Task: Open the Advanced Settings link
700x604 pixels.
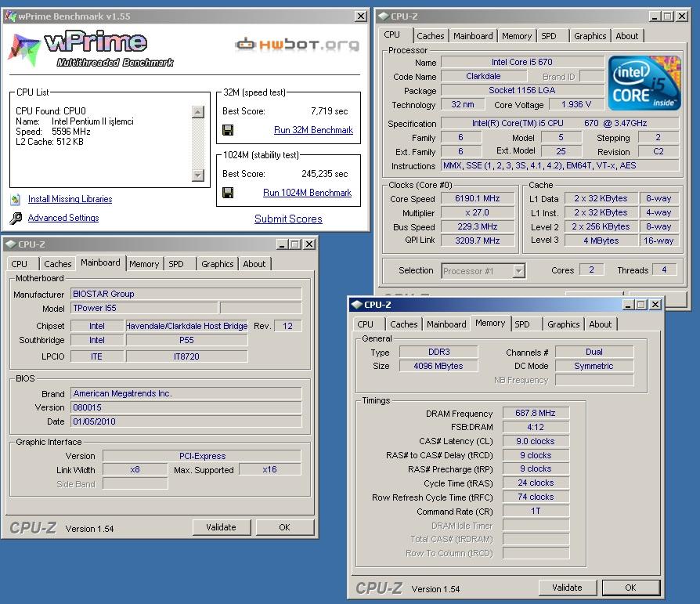Action: coord(63,218)
